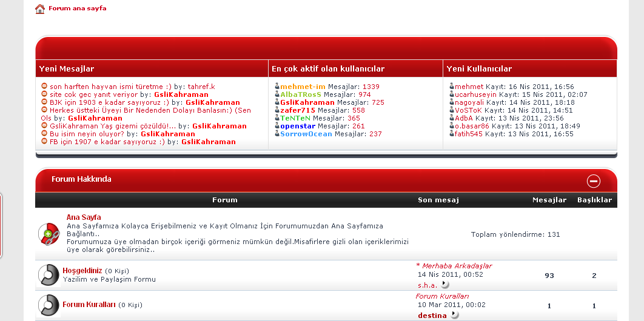Open new user VoSToK profile

click(469, 110)
